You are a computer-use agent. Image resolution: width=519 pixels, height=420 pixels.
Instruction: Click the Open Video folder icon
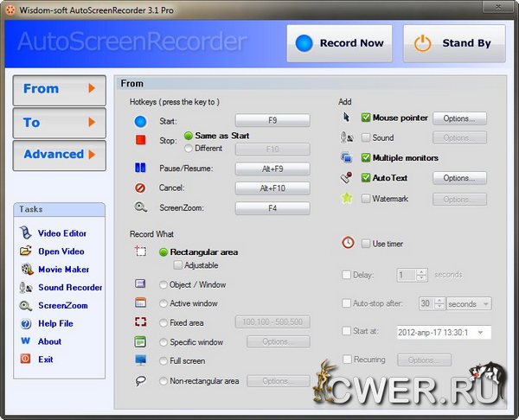coord(25,251)
